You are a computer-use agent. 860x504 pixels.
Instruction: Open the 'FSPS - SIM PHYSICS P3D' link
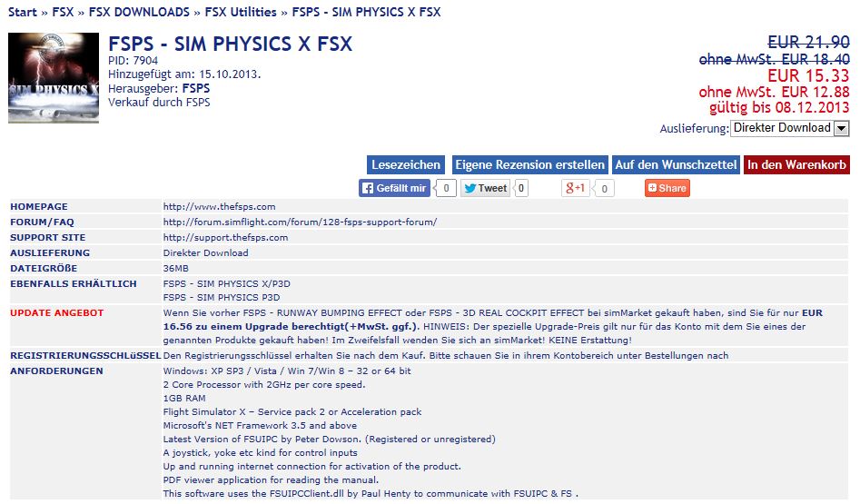tap(221, 297)
